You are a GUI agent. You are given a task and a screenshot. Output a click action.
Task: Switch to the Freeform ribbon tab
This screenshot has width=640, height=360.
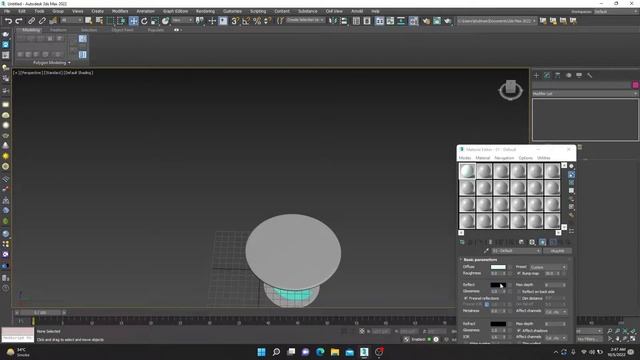[58, 30]
